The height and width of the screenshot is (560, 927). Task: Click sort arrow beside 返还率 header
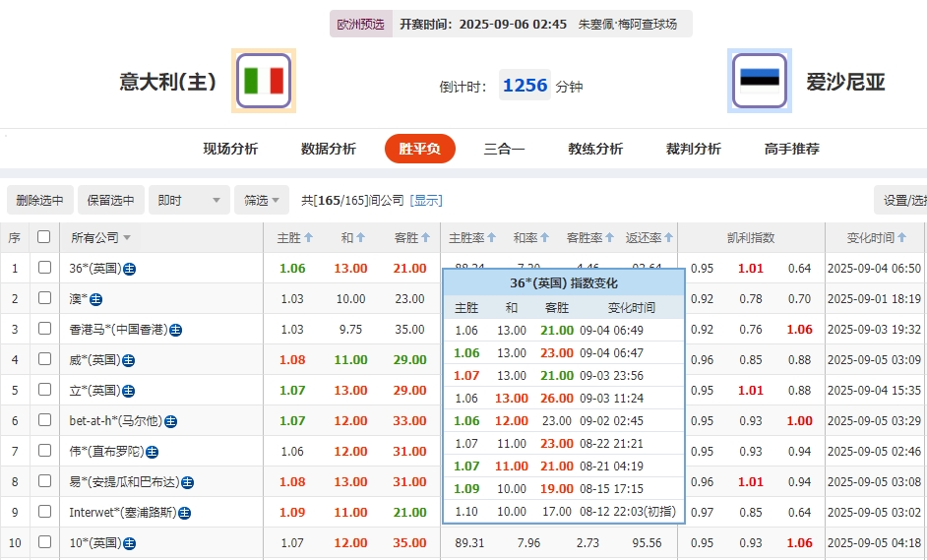click(670, 238)
